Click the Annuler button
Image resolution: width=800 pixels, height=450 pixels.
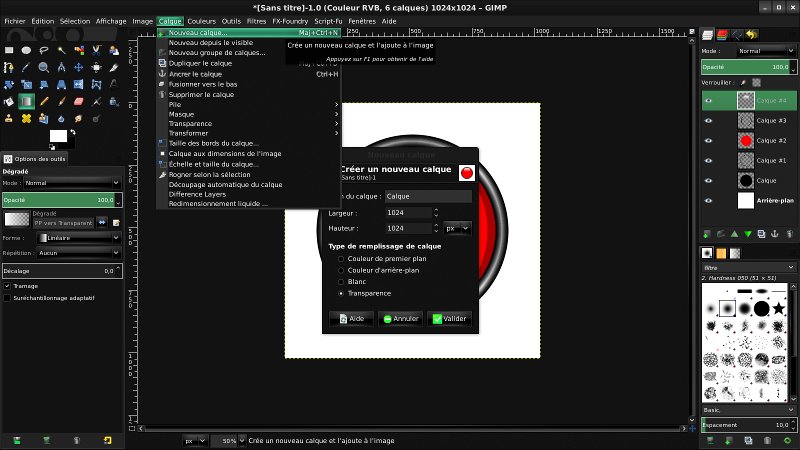click(401, 318)
